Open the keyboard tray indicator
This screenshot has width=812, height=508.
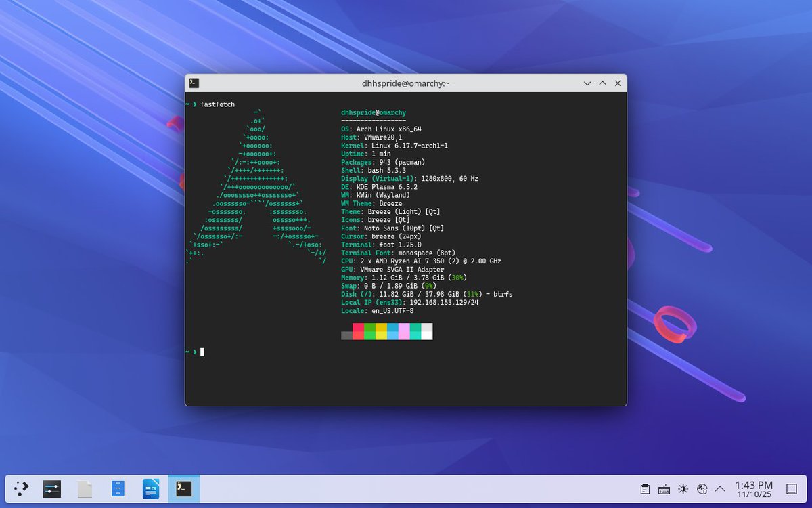click(664, 489)
